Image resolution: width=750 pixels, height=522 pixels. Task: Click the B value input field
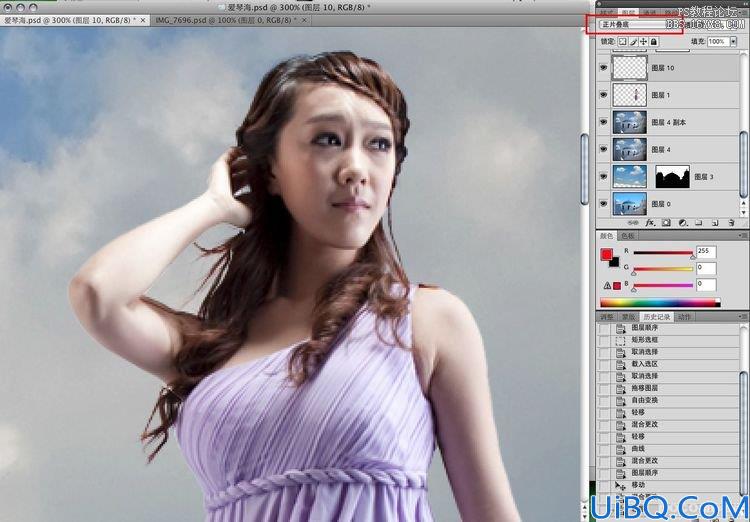706,285
